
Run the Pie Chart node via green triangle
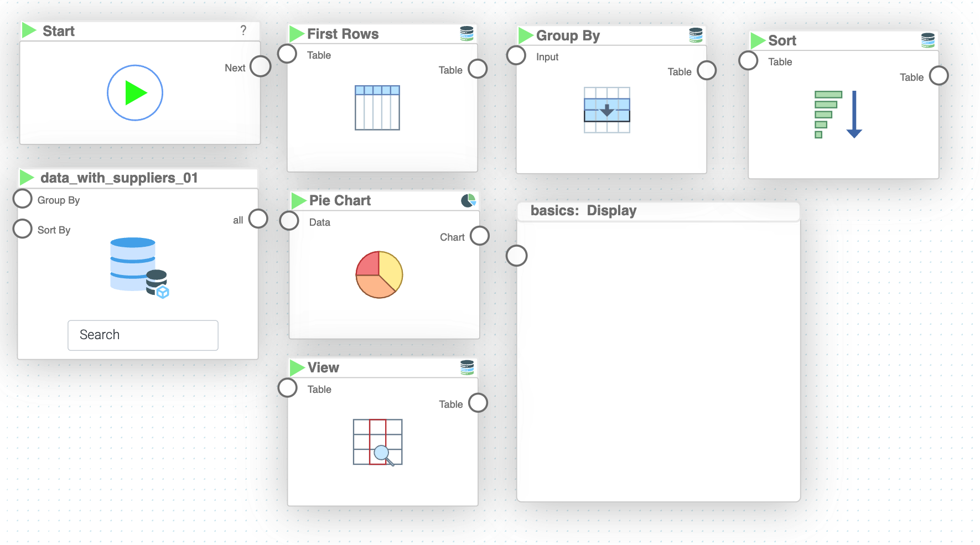[299, 200]
